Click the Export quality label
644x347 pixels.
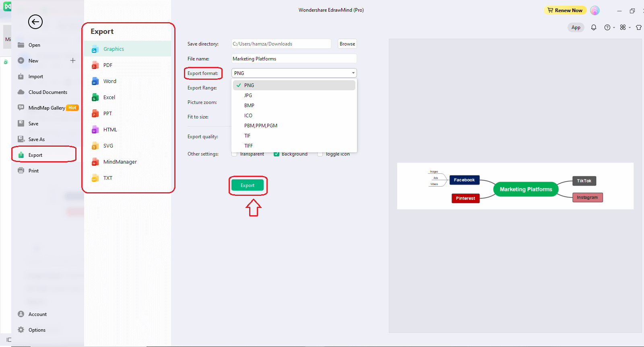tap(203, 137)
